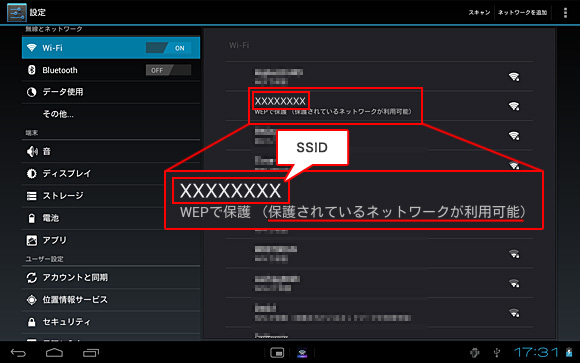Tap the data usage circle icon

coord(32,92)
